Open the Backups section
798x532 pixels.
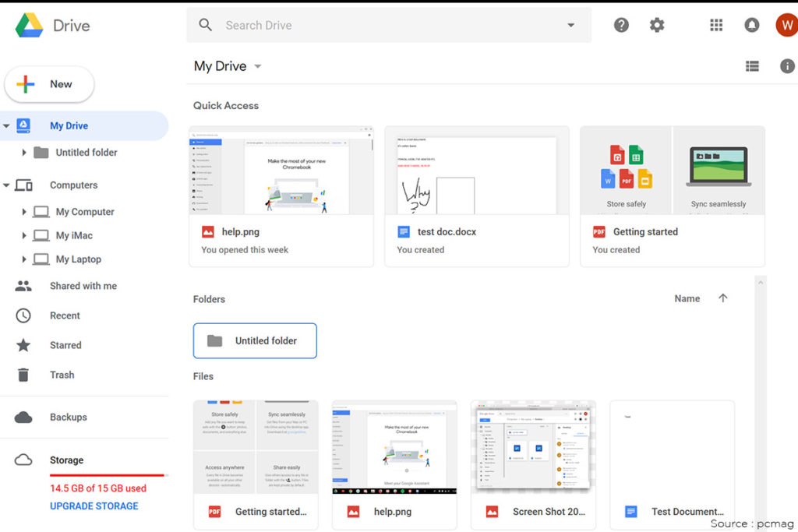click(69, 417)
